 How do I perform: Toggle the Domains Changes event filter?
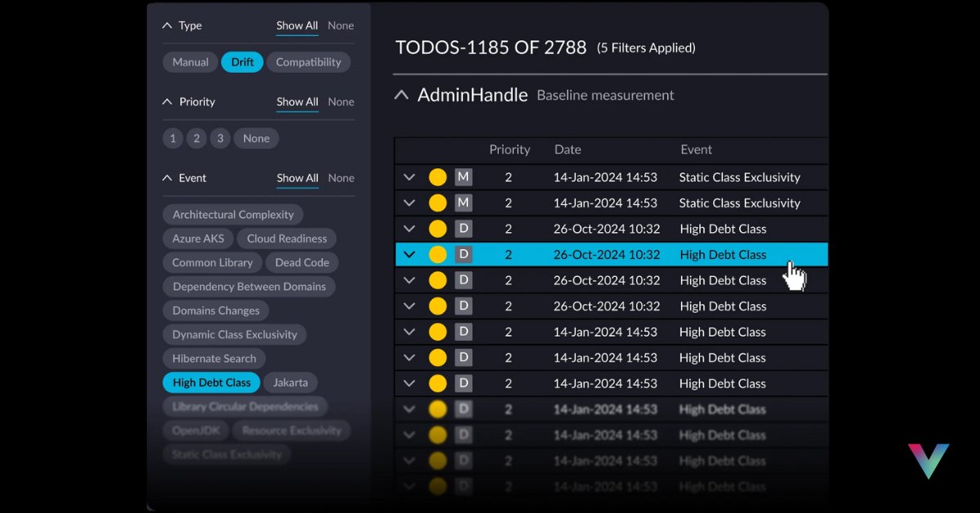(x=216, y=310)
